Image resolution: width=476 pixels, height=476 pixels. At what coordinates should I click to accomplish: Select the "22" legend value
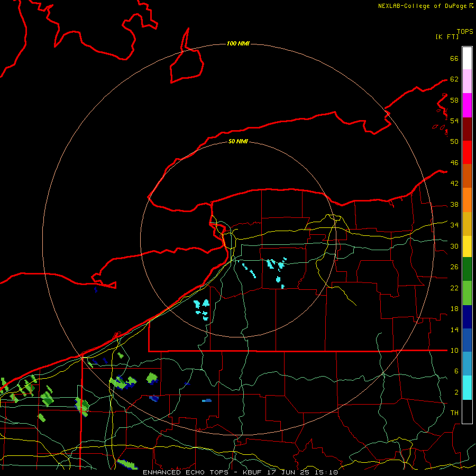pos(454,288)
